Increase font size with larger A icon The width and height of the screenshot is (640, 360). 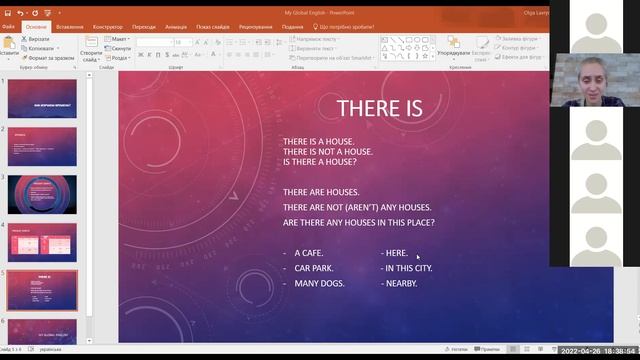tap(198, 42)
